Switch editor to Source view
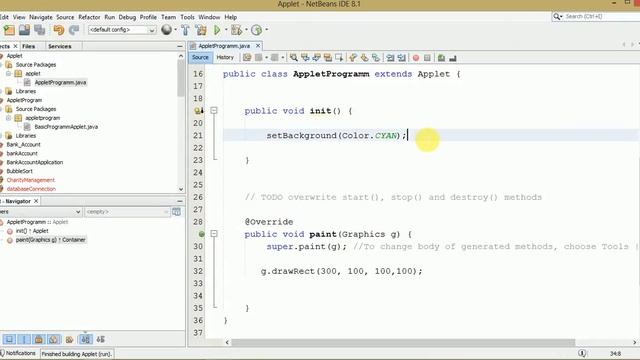Image resolution: width=640 pixels, height=360 pixels. (200, 58)
